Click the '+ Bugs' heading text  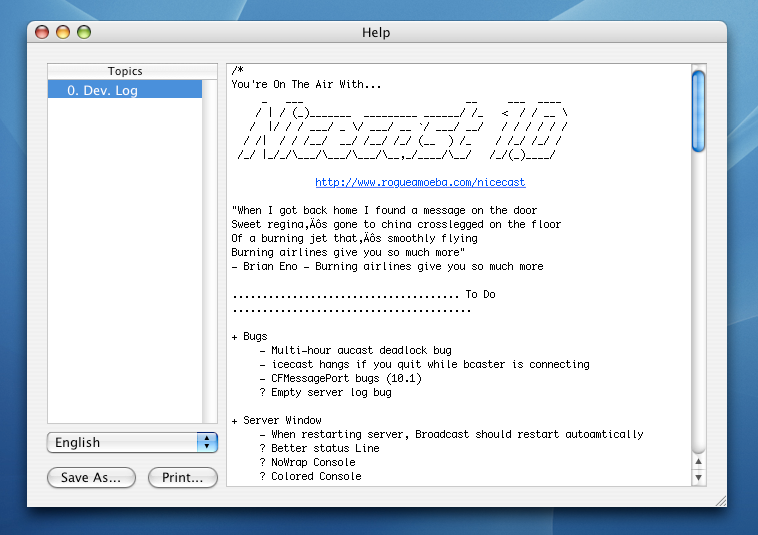point(249,336)
